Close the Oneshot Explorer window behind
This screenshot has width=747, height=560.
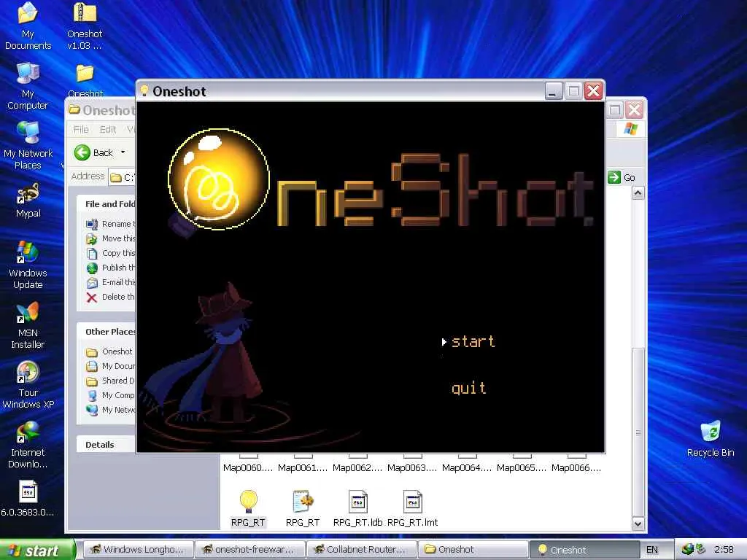(x=635, y=111)
